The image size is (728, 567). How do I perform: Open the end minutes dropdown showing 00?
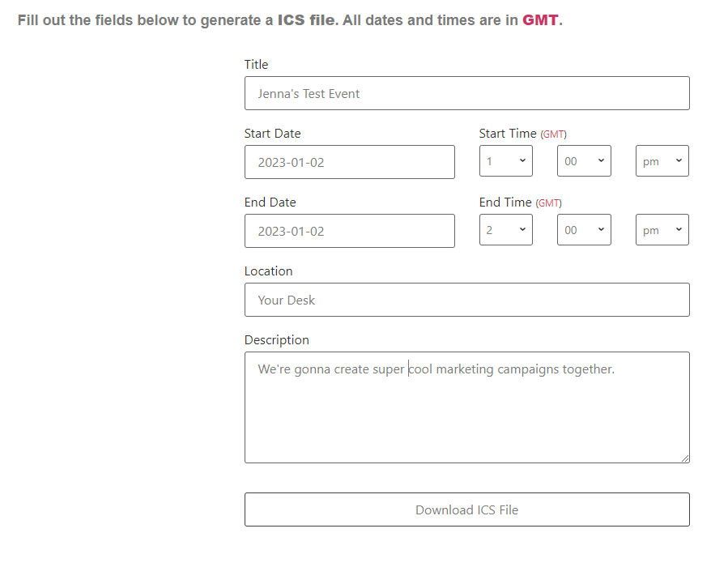click(583, 229)
